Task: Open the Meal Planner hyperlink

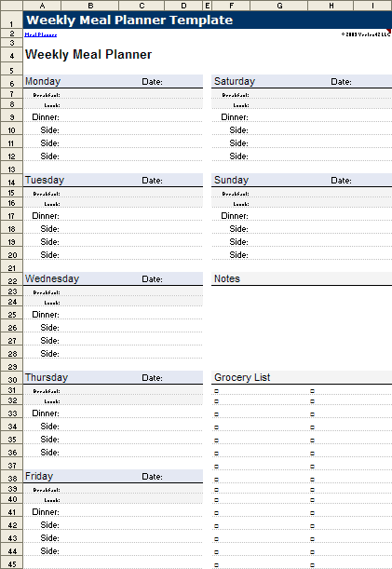Action: [x=41, y=34]
